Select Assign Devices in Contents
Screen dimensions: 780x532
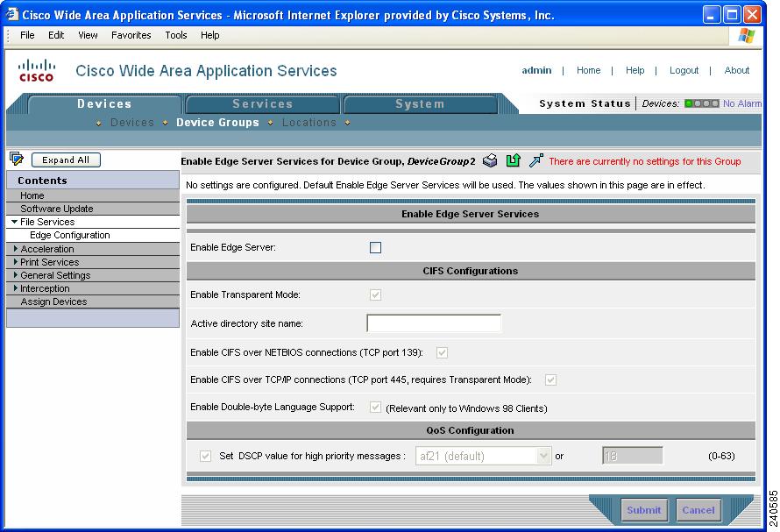coord(93,301)
